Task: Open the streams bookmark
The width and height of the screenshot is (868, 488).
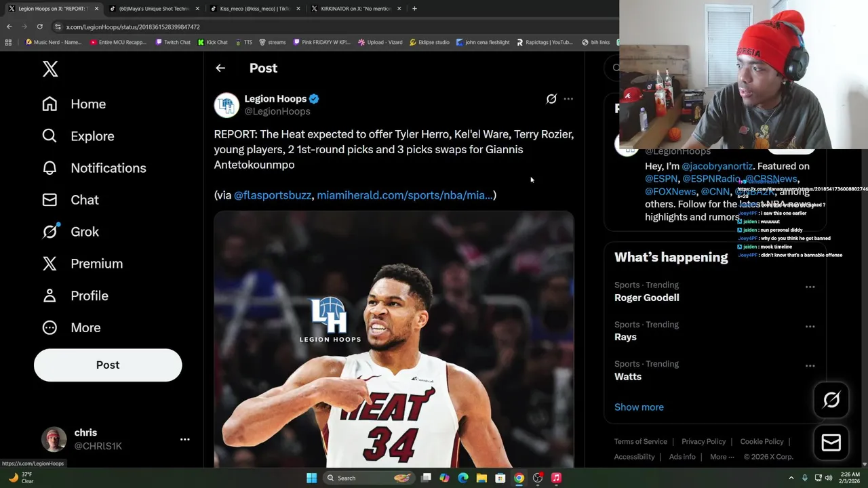Action: [273, 42]
